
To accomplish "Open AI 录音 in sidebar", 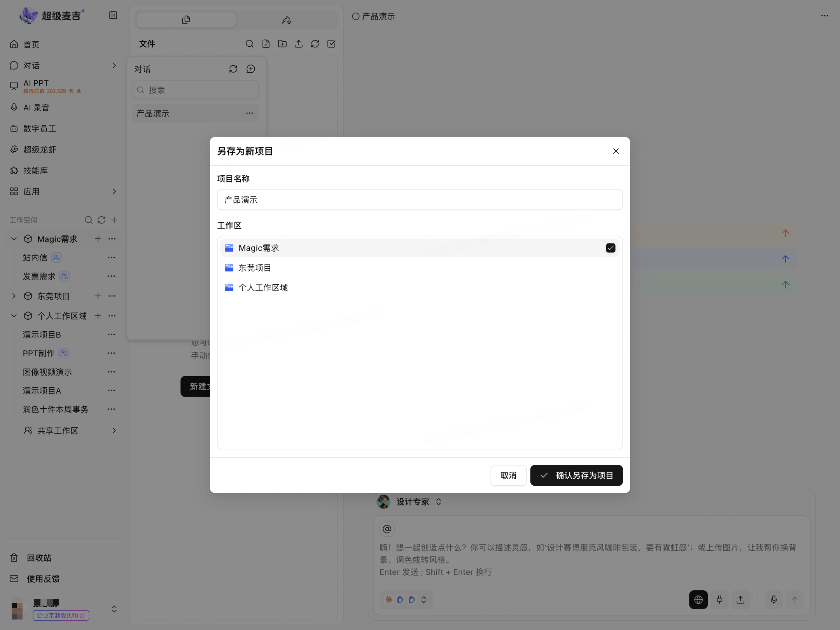I will [36, 108].
